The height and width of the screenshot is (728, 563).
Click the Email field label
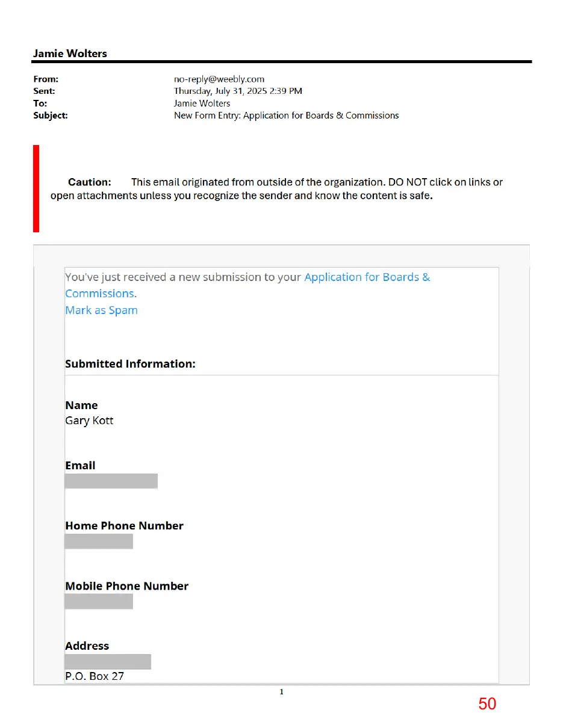80,466
